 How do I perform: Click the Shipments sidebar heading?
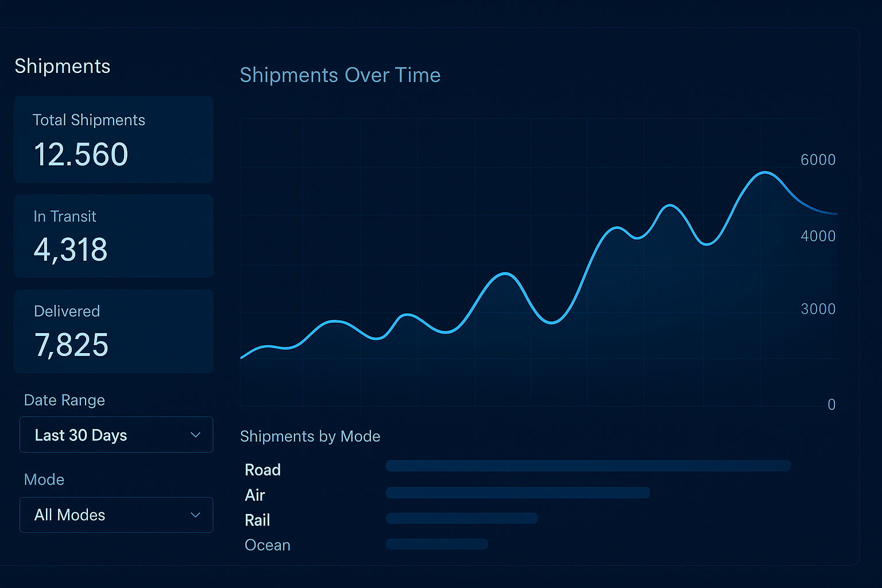(x=63, y=66)
